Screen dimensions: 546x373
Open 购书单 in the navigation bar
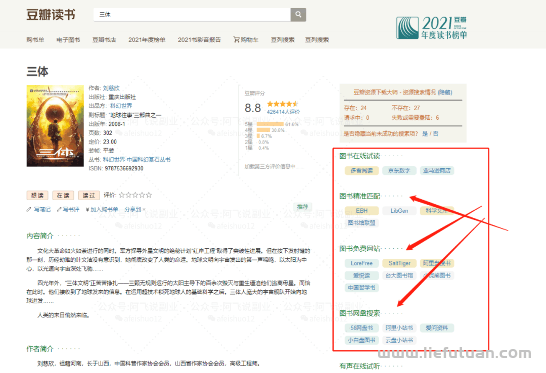pos(36,40)
